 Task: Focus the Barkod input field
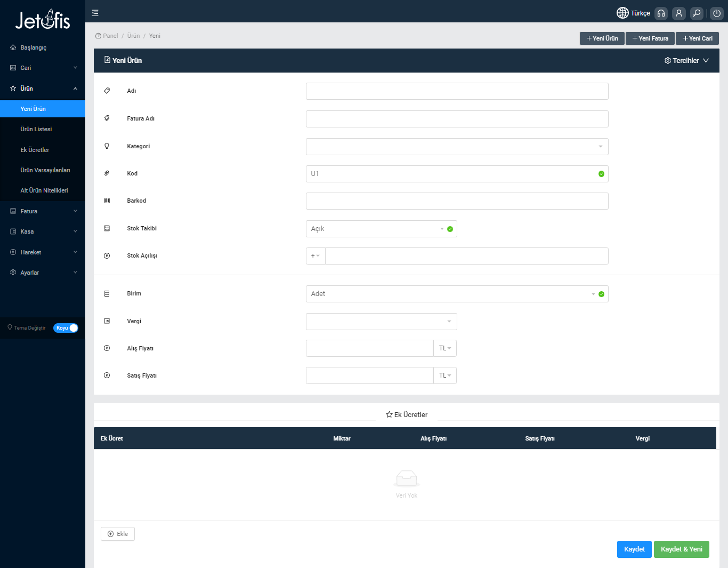(x=457, y=201)
